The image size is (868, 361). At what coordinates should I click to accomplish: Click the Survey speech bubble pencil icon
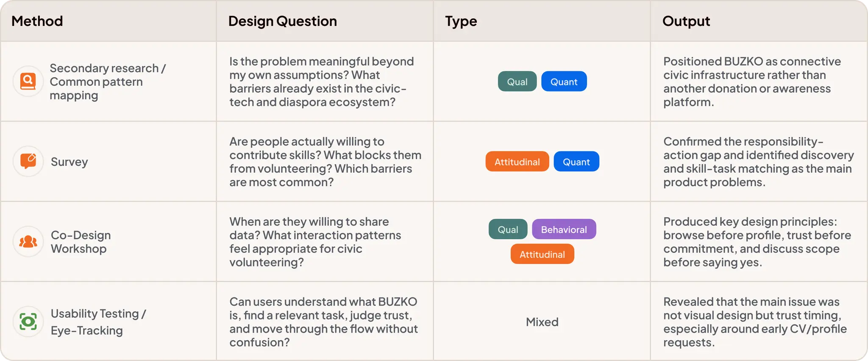pos(28,161)
